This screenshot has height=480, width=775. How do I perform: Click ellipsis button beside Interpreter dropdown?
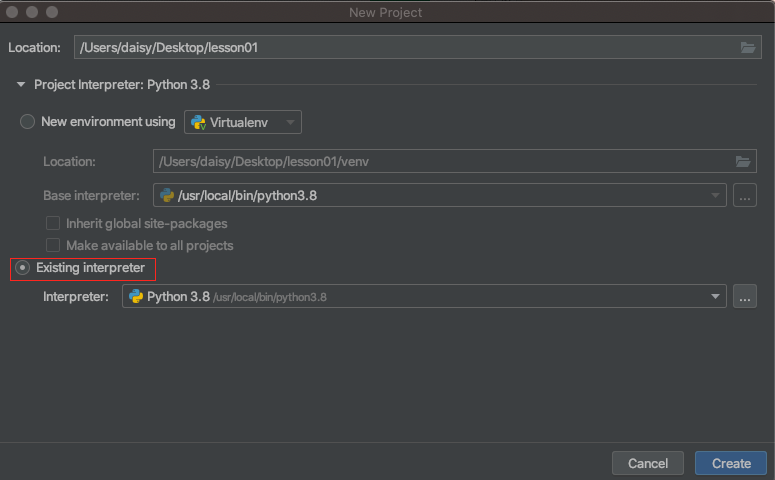click(745, 297)
